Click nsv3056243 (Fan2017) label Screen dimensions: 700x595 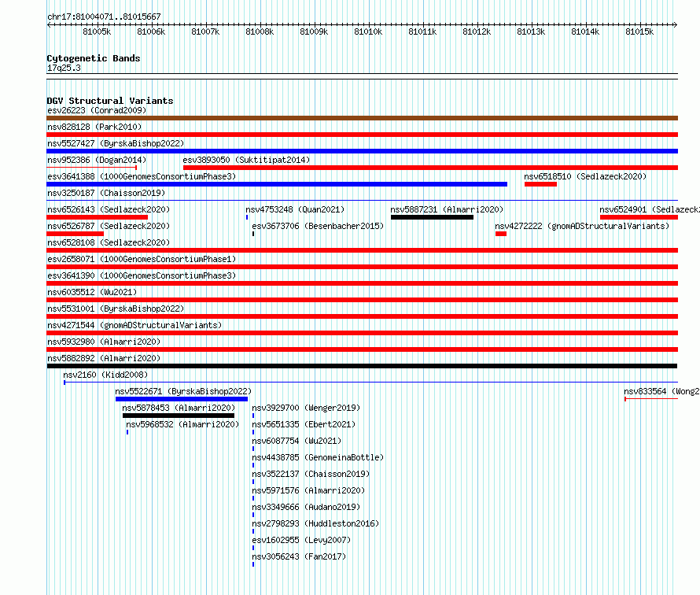coord(299,556)
